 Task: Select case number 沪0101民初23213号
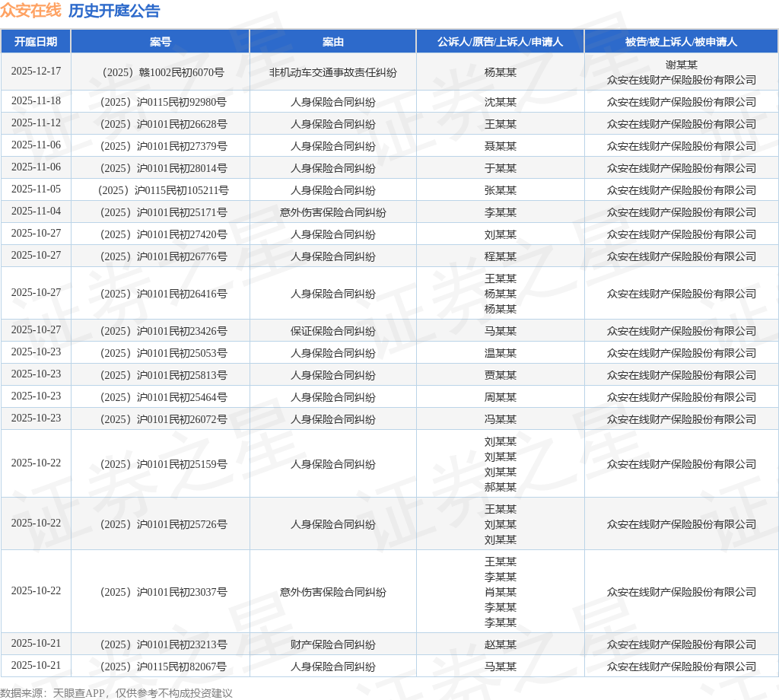(x=164, y=645)
